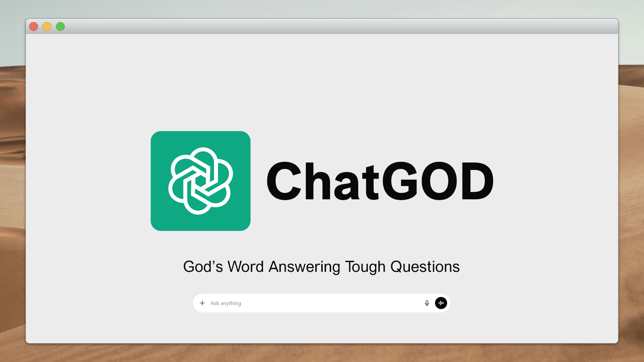
Task: Focus the Ask anything input field
Action: [315, 303]
